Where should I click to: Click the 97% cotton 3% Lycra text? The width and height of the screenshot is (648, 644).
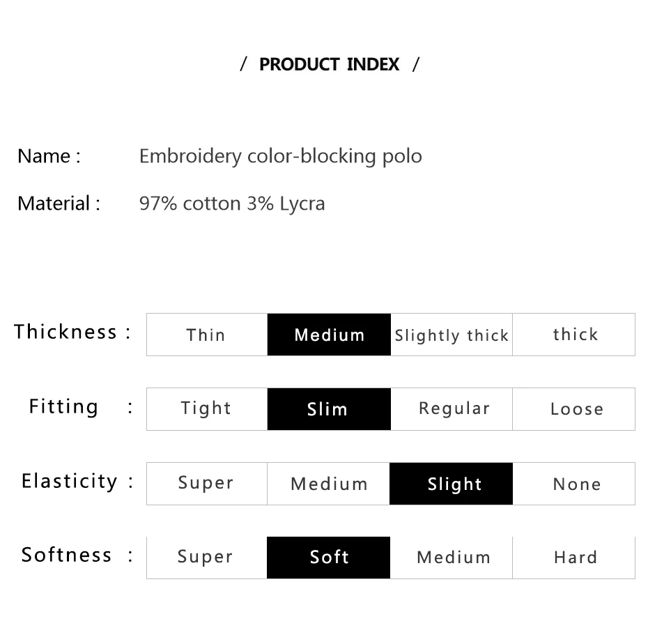pos(232,204)
